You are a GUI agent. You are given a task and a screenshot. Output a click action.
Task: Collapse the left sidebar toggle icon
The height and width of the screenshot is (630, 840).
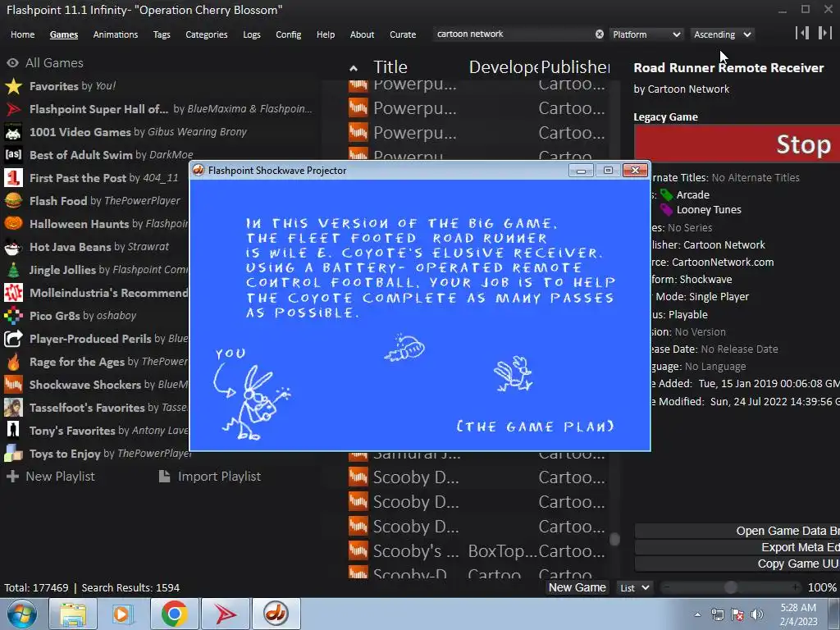pyautogui.click(x=802, y=33)
